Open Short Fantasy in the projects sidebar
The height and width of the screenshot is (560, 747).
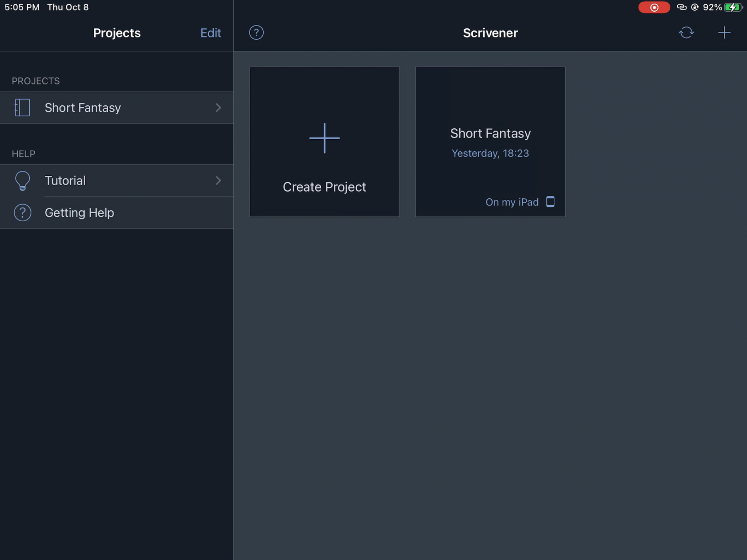[117, 108]
